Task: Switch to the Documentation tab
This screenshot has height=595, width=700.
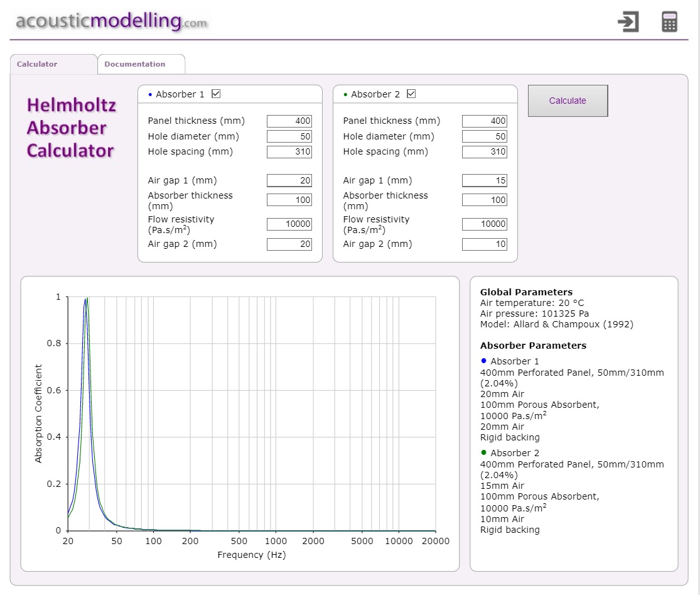Action: [135, 64]
